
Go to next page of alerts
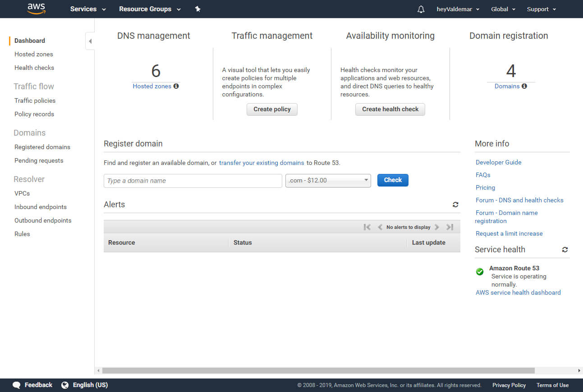[x=437, y=227]
